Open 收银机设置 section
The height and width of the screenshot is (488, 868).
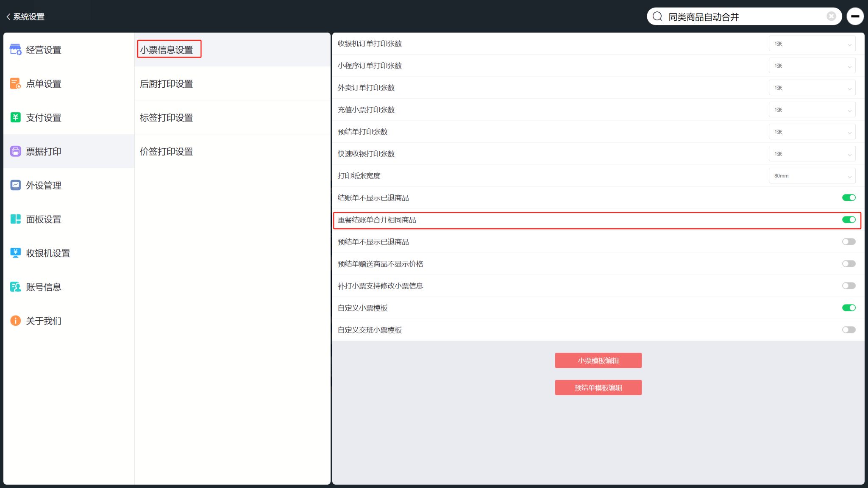tap(69, 253)
